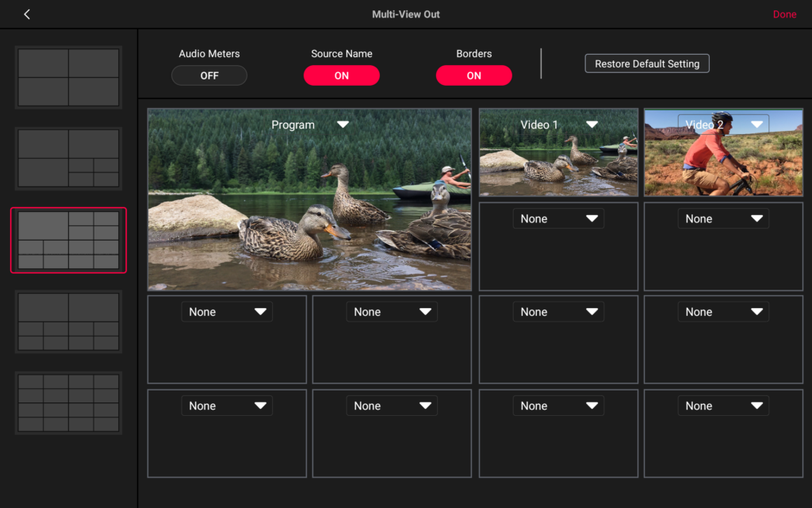Screen dimensions: 812x508
Task: Open None dropdown below Video 1 pane
Action: click(558, 219)
